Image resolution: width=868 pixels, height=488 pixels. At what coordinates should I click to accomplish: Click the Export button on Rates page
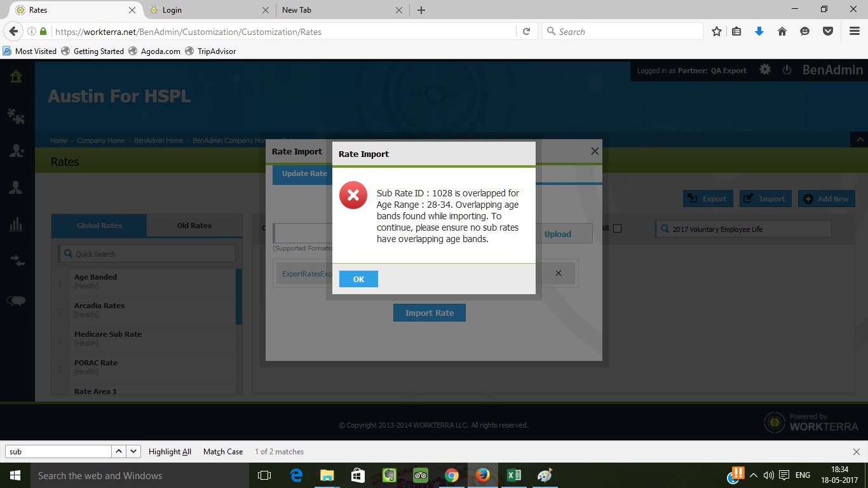tap(708, 199)
